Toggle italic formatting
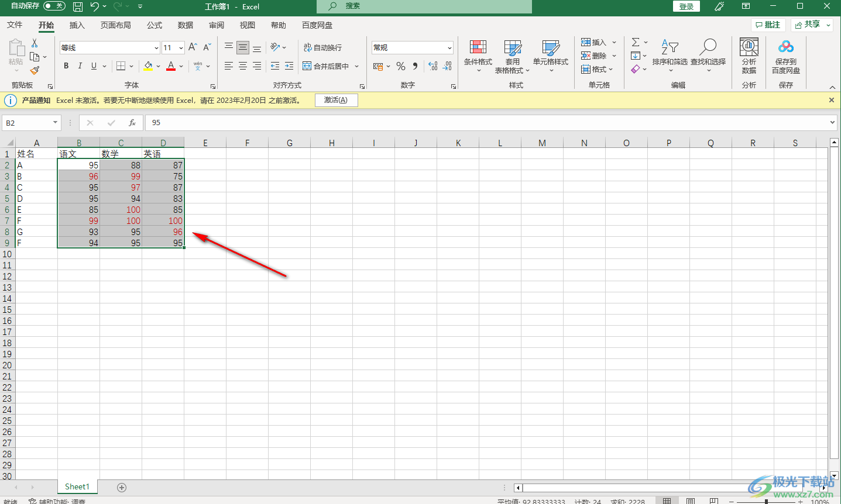The image size is (841, 504). pyautogui.click(x=80, y=66)
